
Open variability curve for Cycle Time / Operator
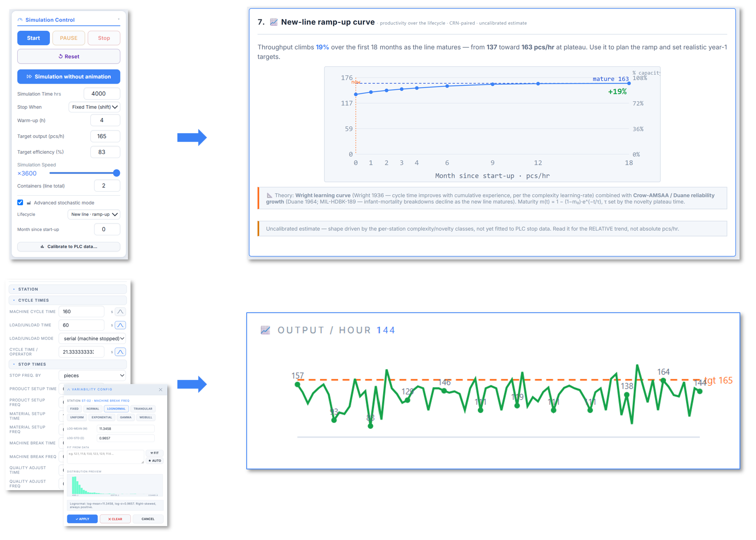(120, 352)
